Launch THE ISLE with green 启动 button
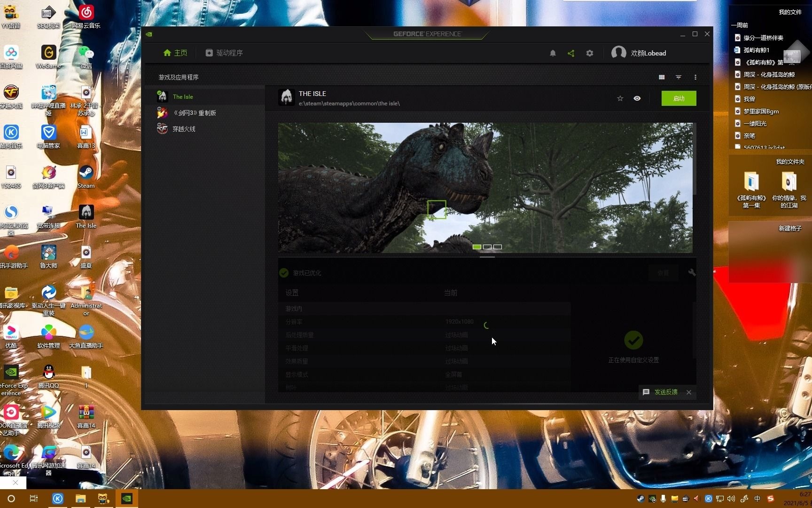The image size is (812, 508). point(679,98)
